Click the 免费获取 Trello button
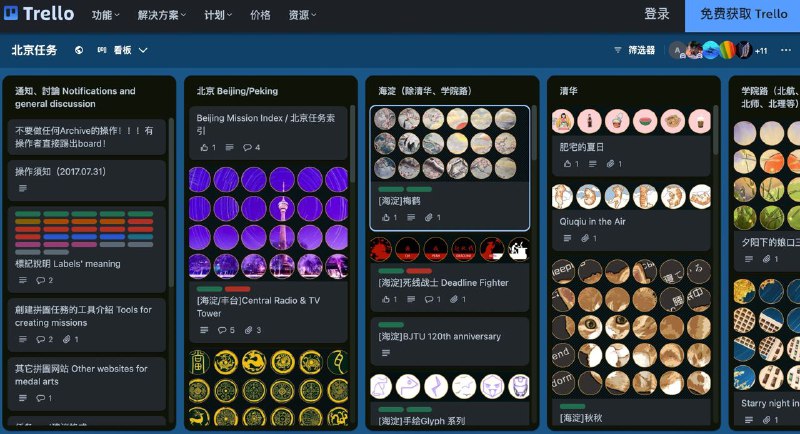This screenshot has width=800, height=434. click(743, 14)
